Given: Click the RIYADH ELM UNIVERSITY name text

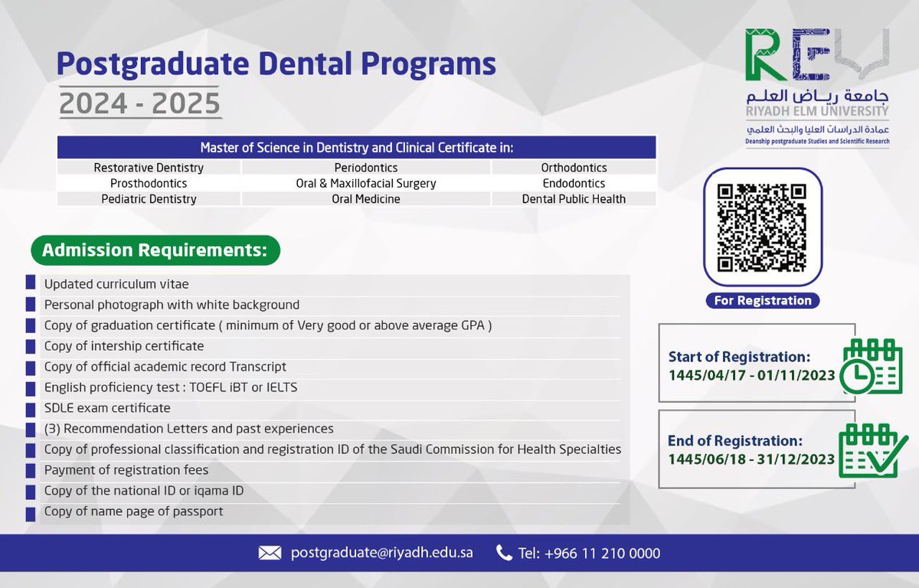Looking at the screenshot, I should 816,113.
